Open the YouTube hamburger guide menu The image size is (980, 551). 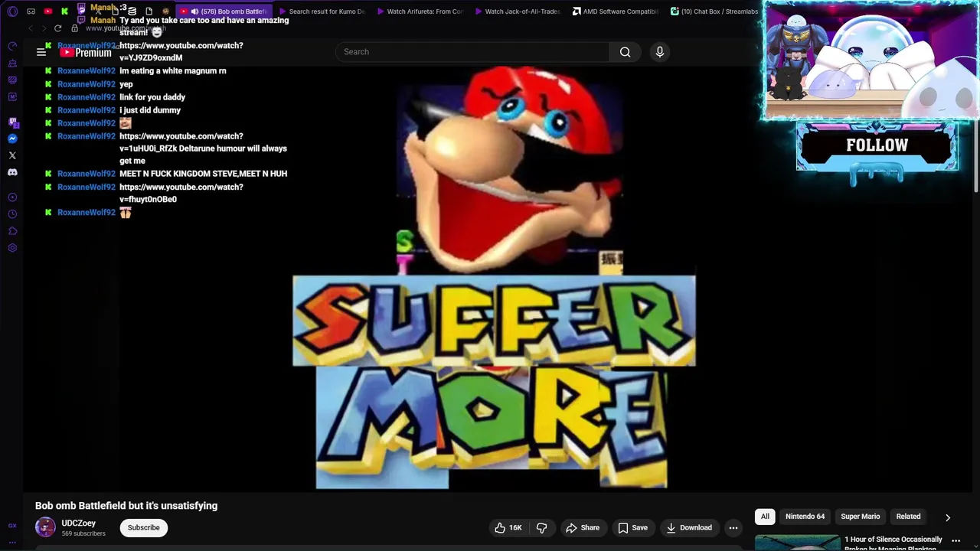tap(41, 52)
